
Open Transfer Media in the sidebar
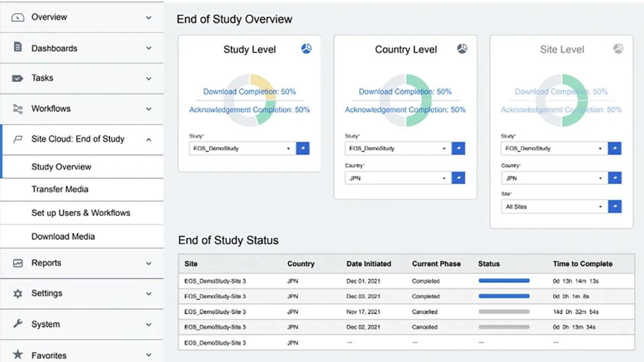point(60,189)
